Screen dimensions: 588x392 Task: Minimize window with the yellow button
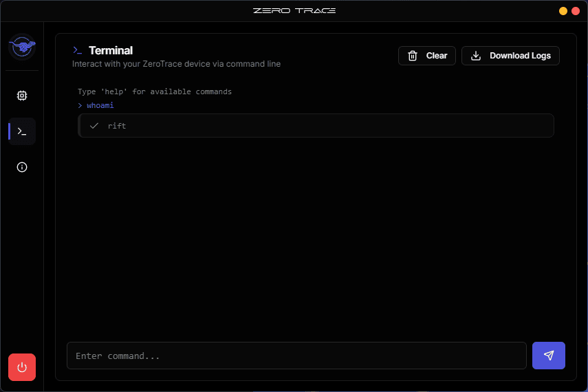pyautogui.click(x=563, y=11)
